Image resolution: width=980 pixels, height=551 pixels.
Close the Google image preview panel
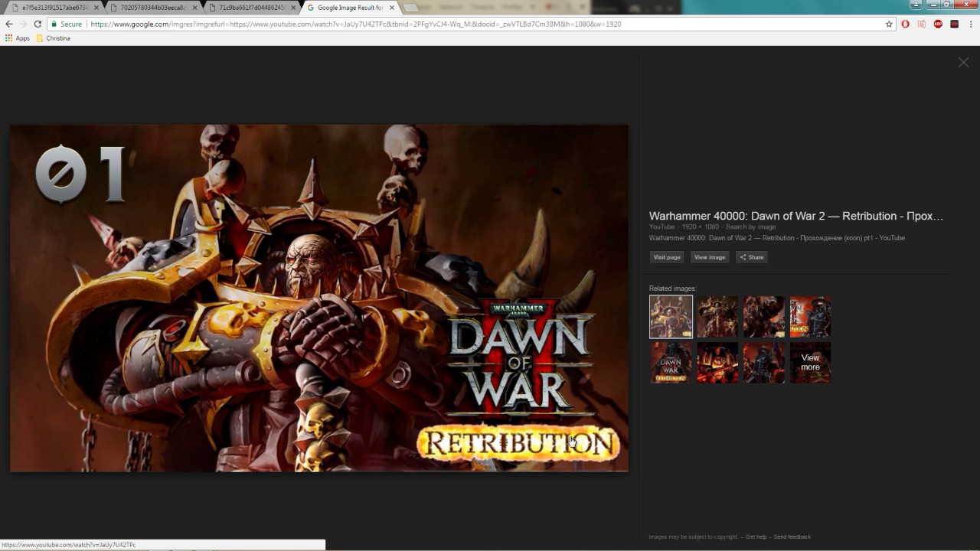pos(963,63)
